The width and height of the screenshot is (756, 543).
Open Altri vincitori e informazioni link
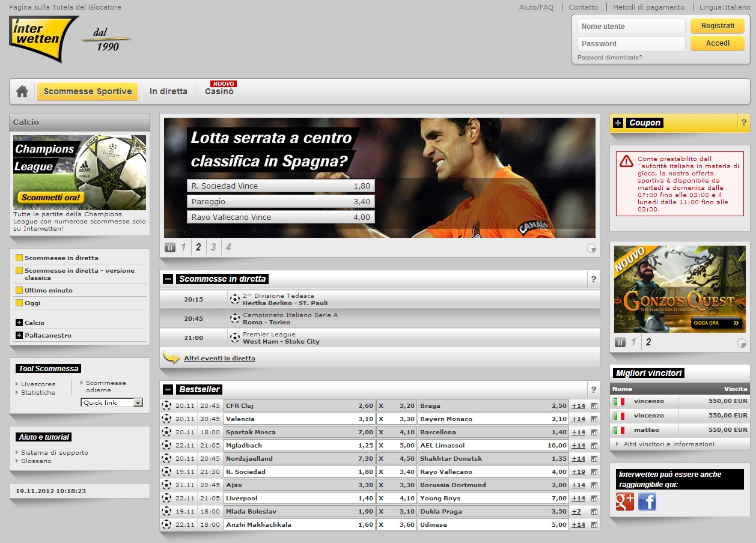[669, 444]
